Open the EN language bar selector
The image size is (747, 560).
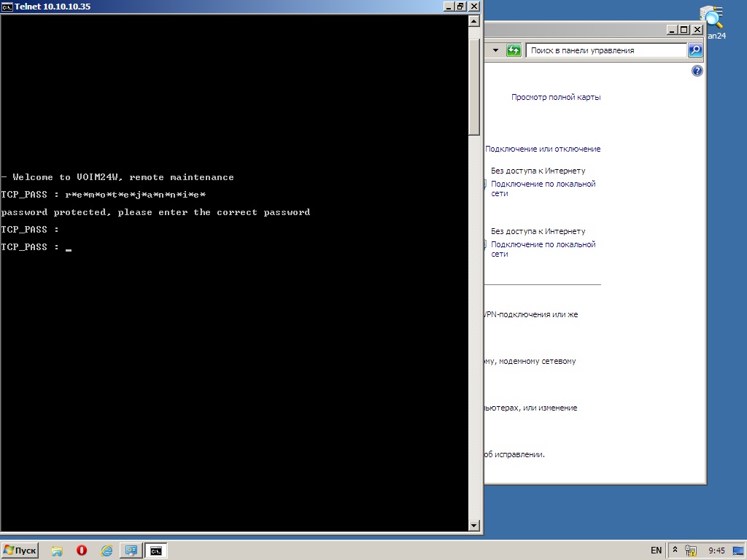point(656,551)
